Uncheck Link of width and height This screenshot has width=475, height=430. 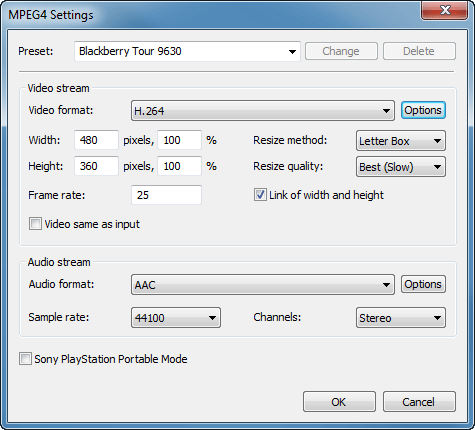point(260,195)
